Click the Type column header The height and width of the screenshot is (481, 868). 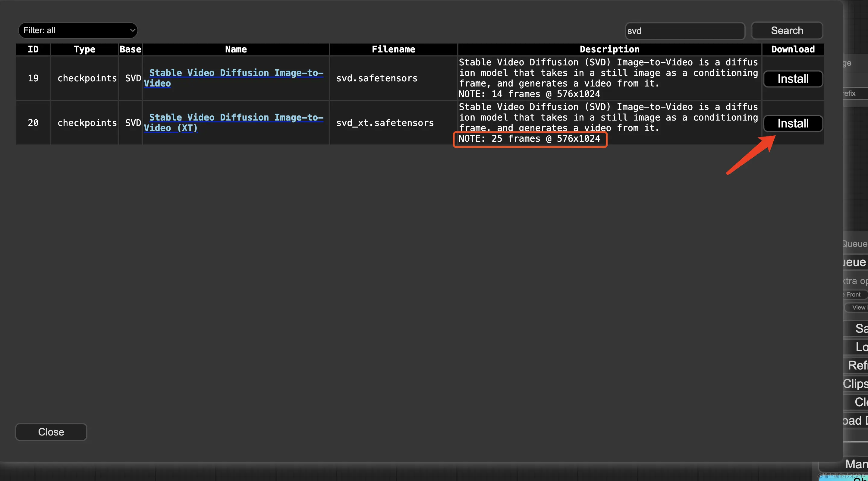[x=85, y=49]
